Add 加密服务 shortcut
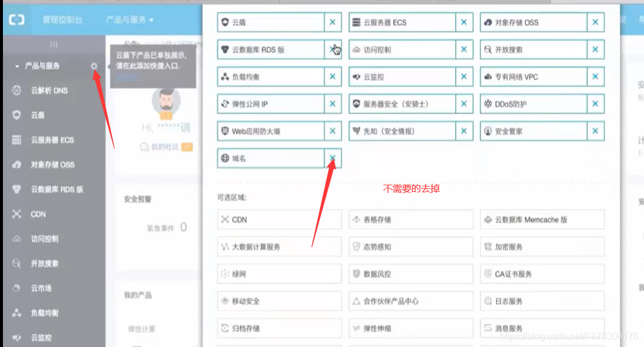 click(542, 246)
